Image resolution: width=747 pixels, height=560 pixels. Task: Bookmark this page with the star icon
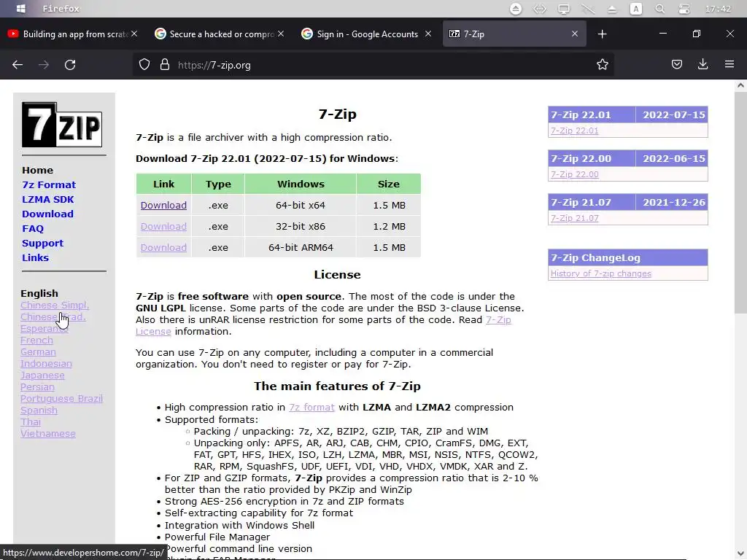click(x=602, y=65)
